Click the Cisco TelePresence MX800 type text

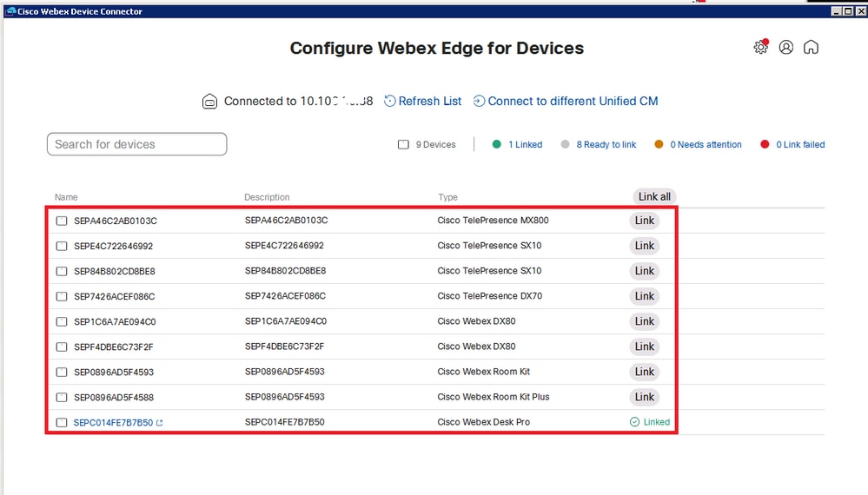493,220
